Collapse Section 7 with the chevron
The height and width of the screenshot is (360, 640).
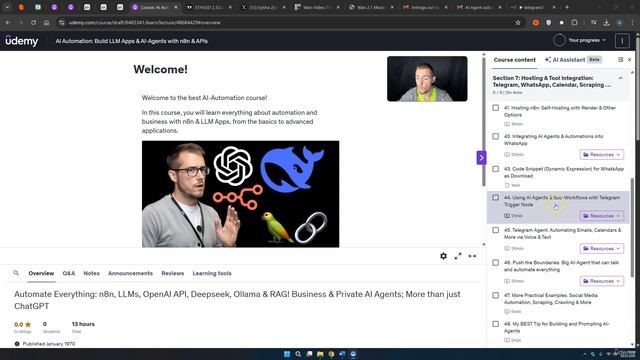click(x=620, y=78)
